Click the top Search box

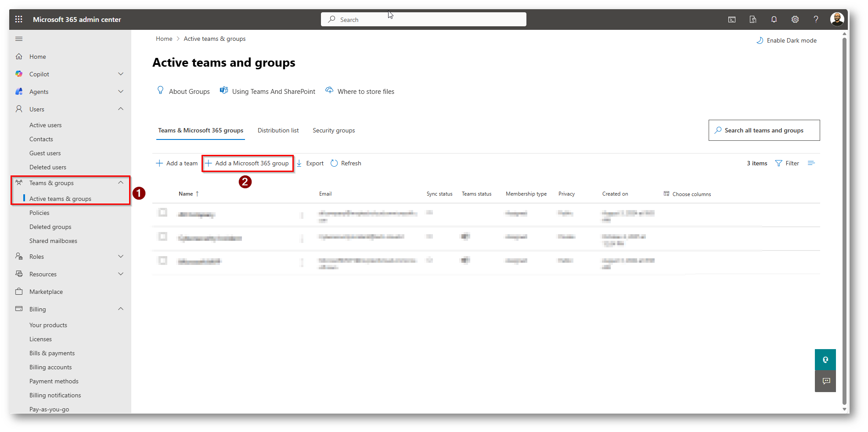(x=424, y=19)
